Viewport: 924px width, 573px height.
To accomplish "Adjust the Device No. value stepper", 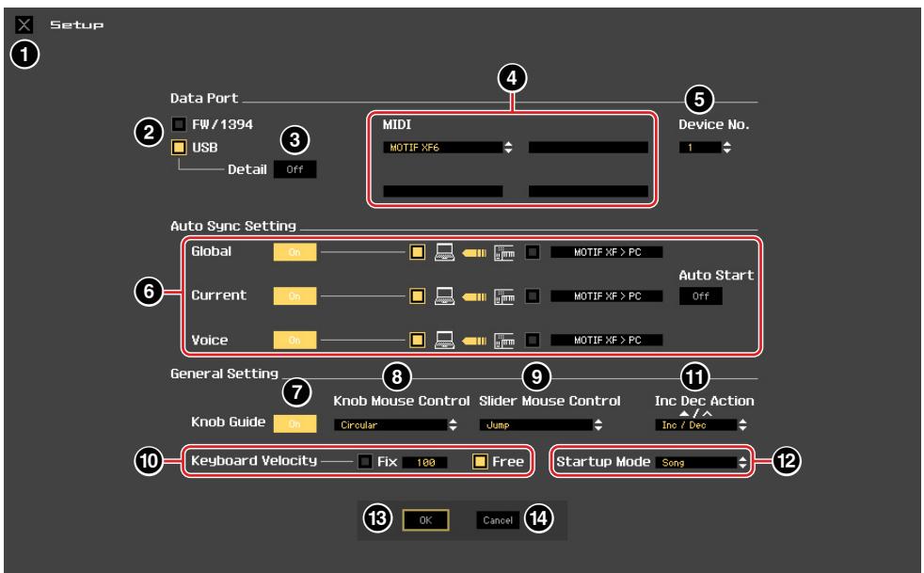I will click(x=727, y=148).
